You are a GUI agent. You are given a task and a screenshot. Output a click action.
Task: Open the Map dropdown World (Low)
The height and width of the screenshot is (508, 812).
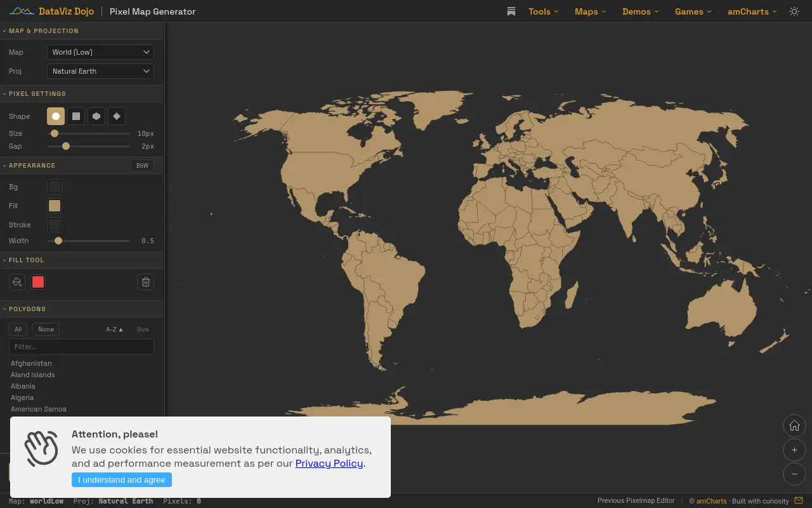[100, 52]
